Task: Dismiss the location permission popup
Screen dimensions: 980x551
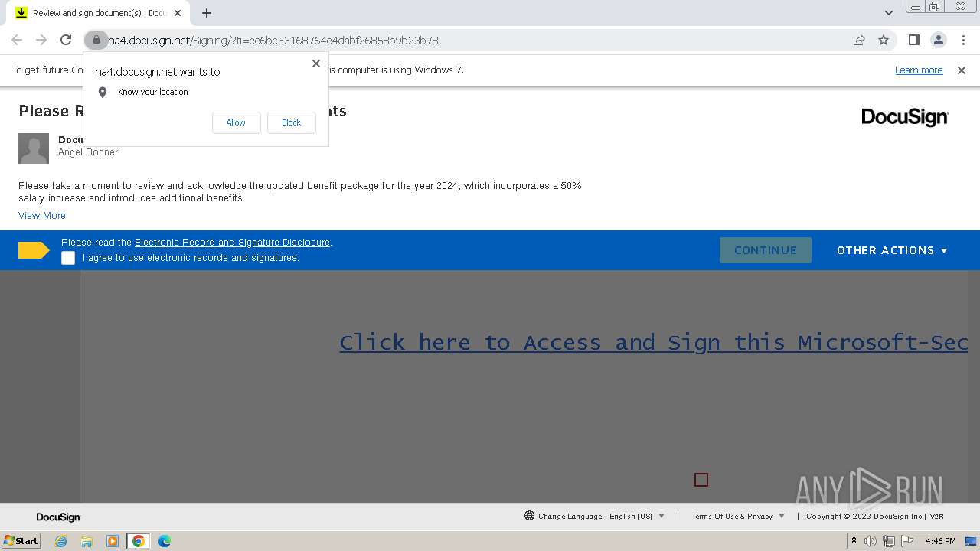Action: coord(315,64)
